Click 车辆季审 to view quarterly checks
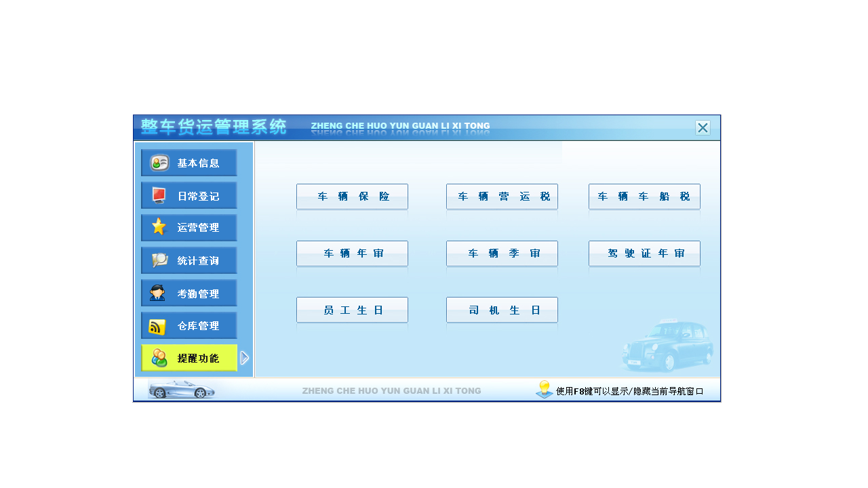Viewport: 868px width, 488px height. [502, 253]
